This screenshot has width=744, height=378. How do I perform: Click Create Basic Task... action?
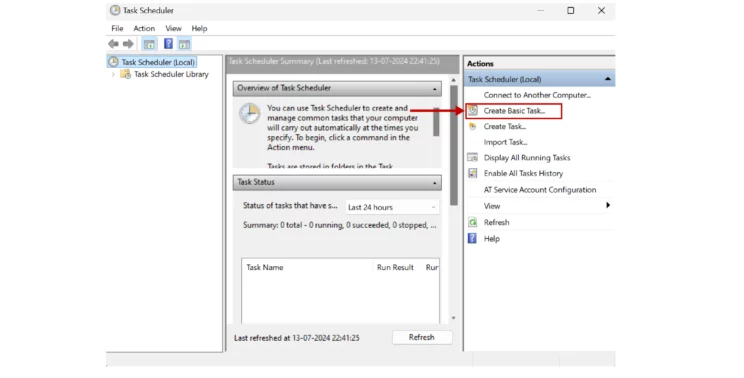514,111
